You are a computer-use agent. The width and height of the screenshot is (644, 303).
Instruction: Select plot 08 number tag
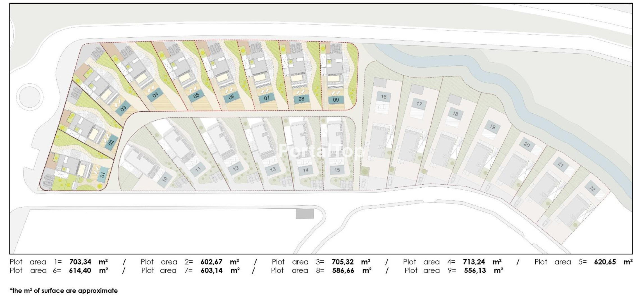click(301, 99)
